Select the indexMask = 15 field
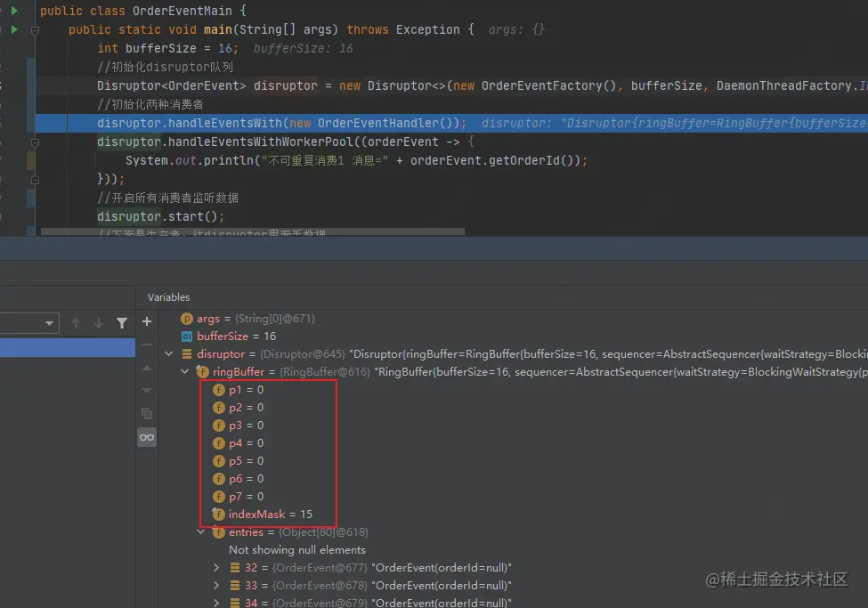This screenshot has height=608, width=868. point(271,514)
